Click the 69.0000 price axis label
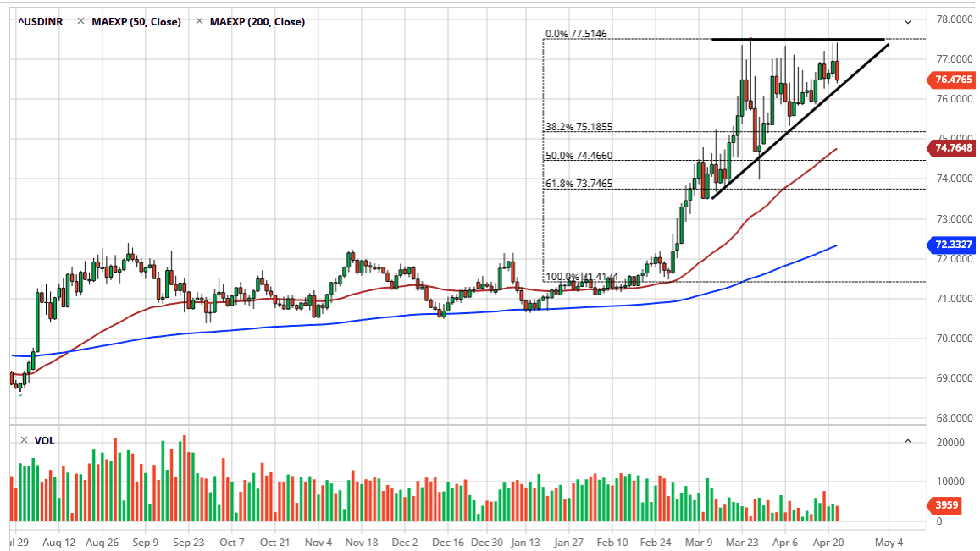The width and height of the screenshot is (980, 551). coord(955,378)
